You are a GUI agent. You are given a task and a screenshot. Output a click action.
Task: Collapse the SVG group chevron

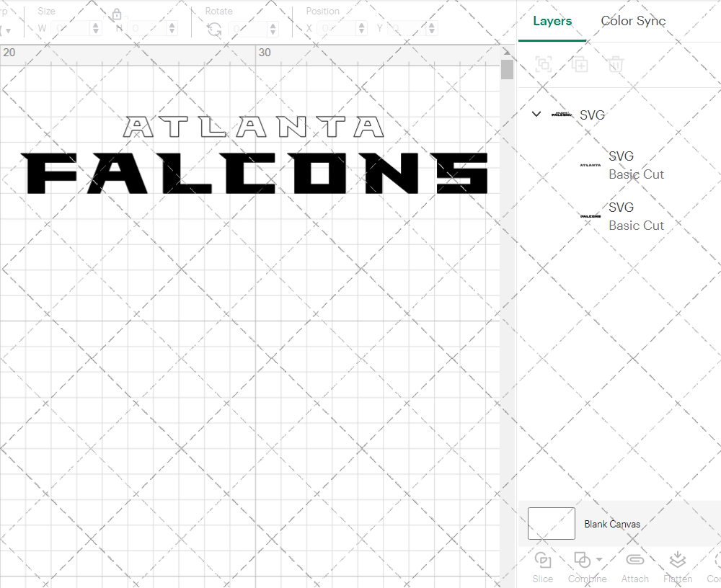pos(536,114)
